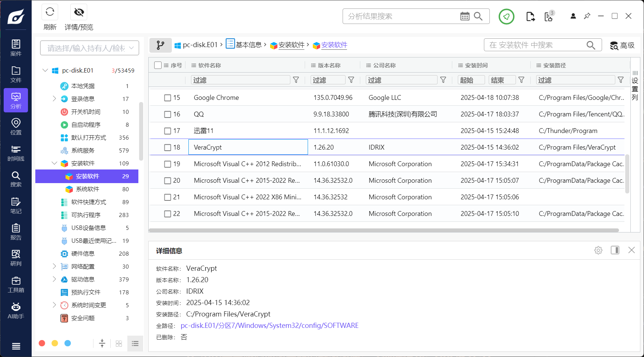The width and height of the screenshot is (644, 357).
Task: Tick the select-all checkbox in table header
Action: pyautogui.click(x=158, y=65)
